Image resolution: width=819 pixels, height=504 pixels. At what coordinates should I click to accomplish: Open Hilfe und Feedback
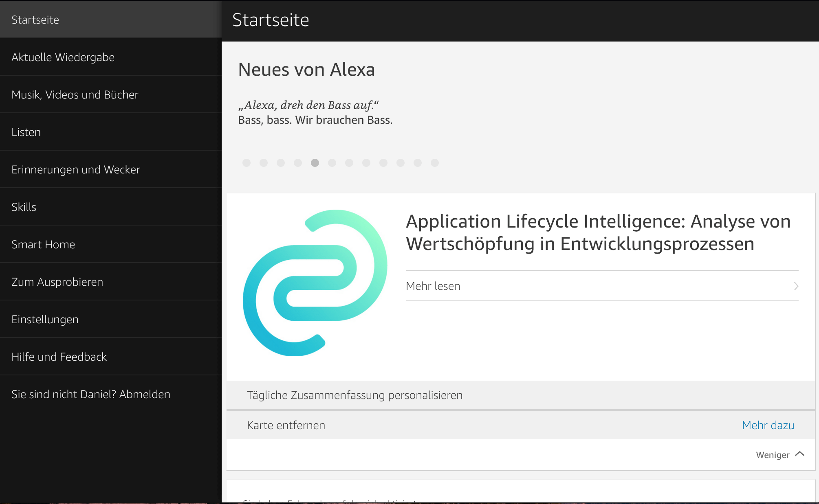pos(59,357)
